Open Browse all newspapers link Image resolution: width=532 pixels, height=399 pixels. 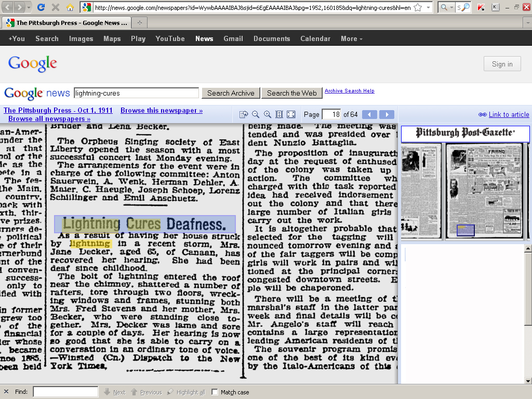pyautogui.click(x=49, y=119)
